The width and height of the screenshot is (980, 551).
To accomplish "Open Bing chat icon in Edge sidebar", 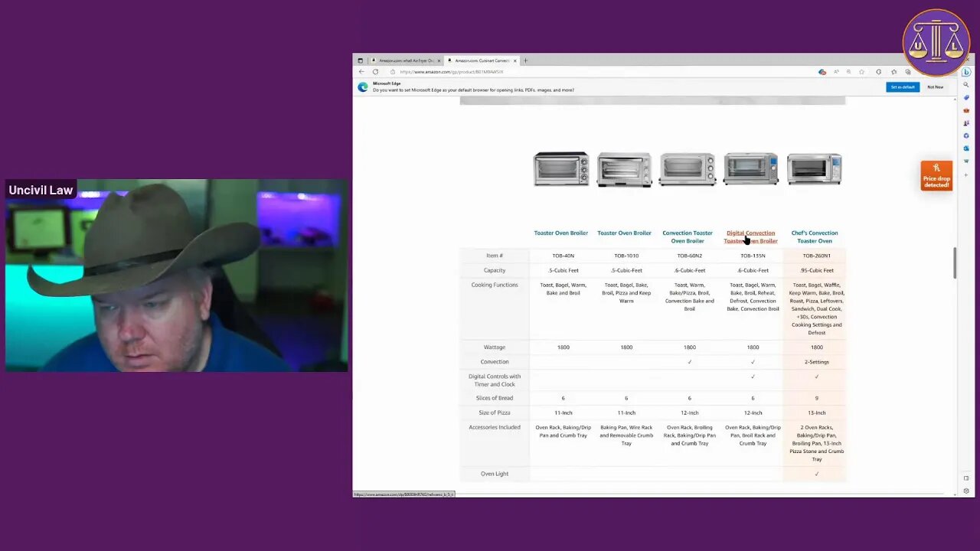I will [966, 72].
